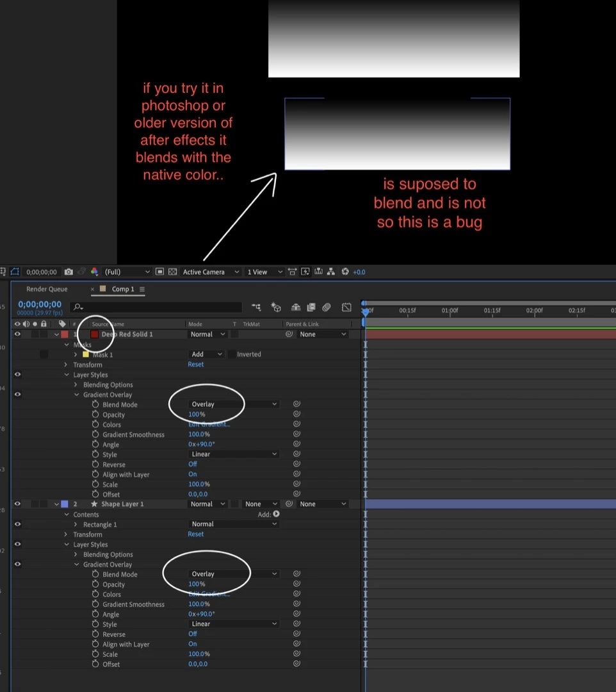Open Edit Gradient under Deep Red Solid 1
The image size is (616, 692).
(x=209, y=424)
